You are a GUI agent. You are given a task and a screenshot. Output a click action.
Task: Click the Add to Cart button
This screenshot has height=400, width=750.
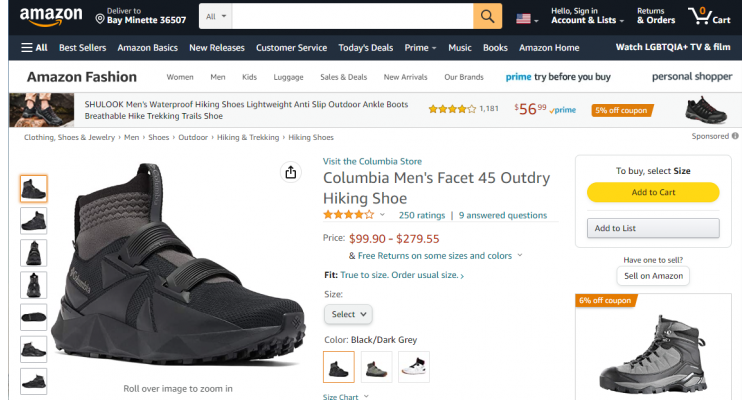(x=652, y=192)
